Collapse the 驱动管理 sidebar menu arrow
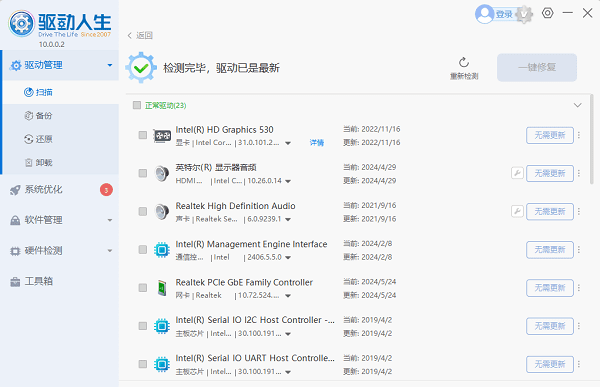The width and height of the screenshot is (600, 387). [110, 65]
